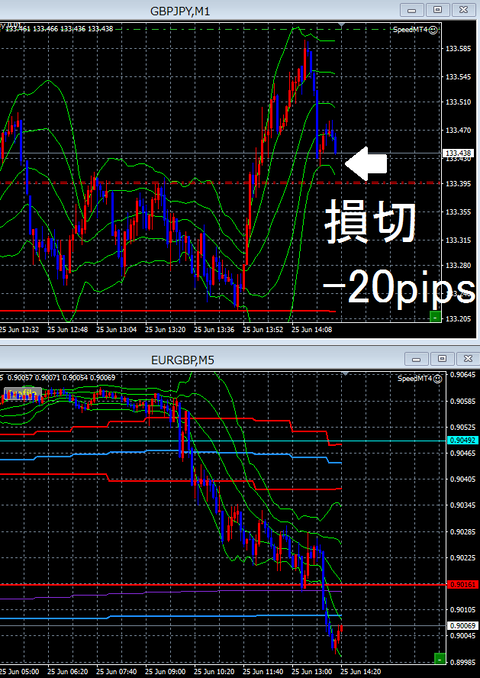Viewport: 480px width, 678px height.
Task: Select the chart shift triangle marker in GBPJPY chart
Action: tap(341, 26)
